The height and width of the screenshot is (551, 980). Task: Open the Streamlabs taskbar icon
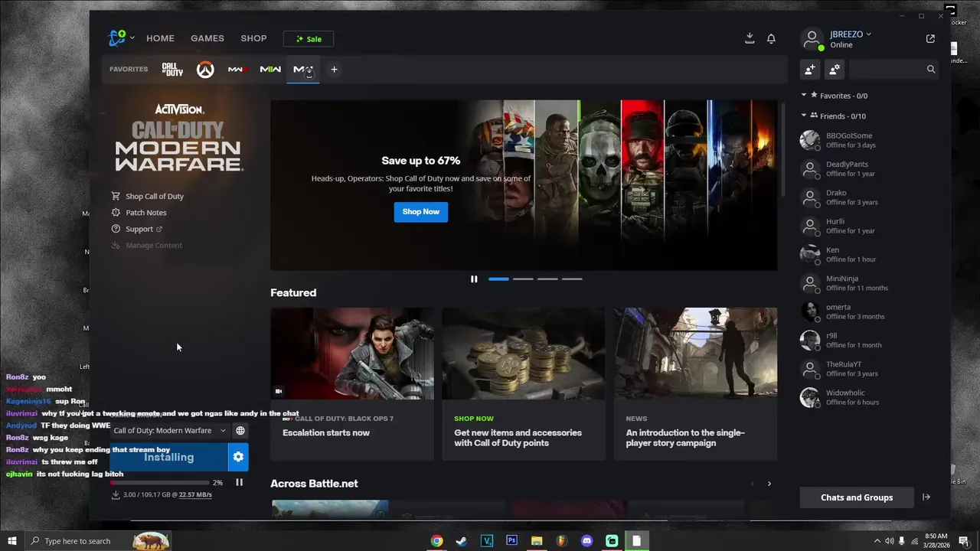[612, 541]
